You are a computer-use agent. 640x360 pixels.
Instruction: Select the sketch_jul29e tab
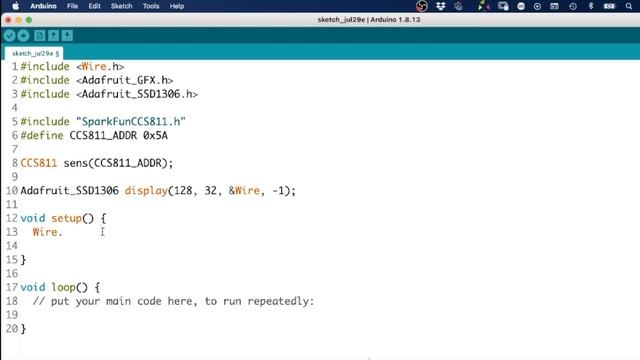[x=35, y=53]
